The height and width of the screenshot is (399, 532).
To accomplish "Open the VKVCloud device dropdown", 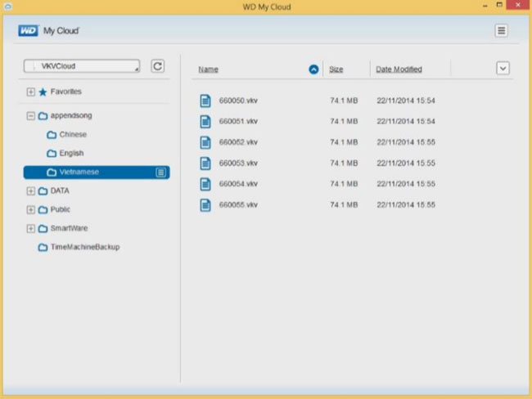I will coord(82,66).
